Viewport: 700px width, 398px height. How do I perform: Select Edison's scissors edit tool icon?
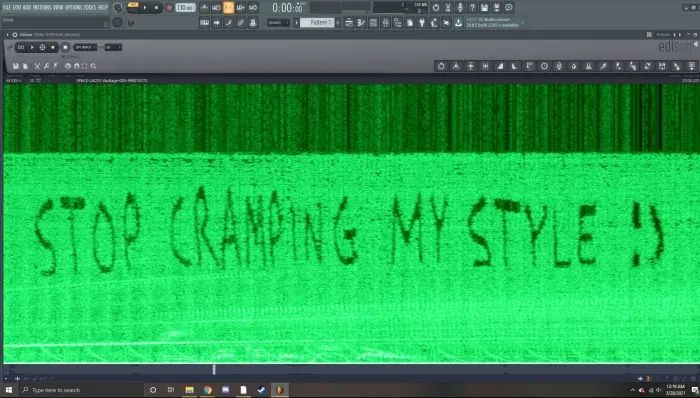pyautogui.click(x=38, y=66)
